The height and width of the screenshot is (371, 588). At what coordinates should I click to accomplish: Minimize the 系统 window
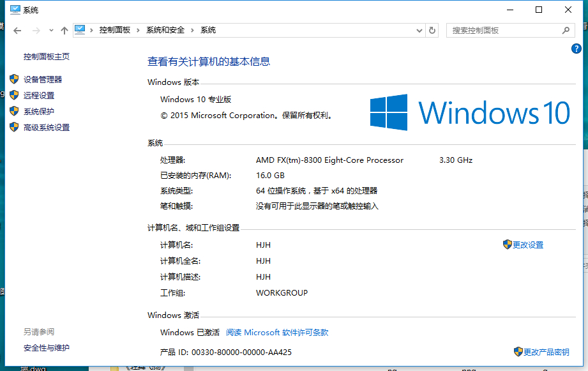[x=510, y=10]
